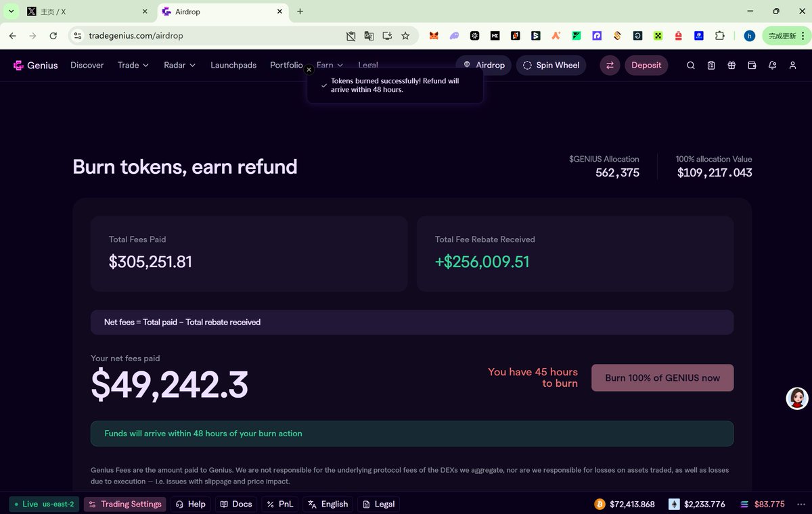Open the wallet icon in header

coord(752,66)
